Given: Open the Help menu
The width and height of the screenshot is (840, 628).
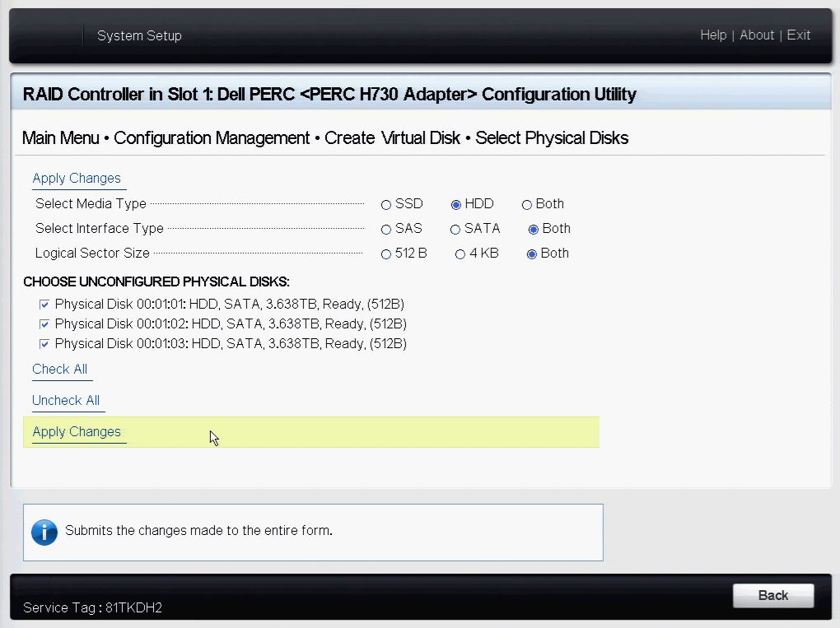Looking at the screenshot, I should click(713, 35).
